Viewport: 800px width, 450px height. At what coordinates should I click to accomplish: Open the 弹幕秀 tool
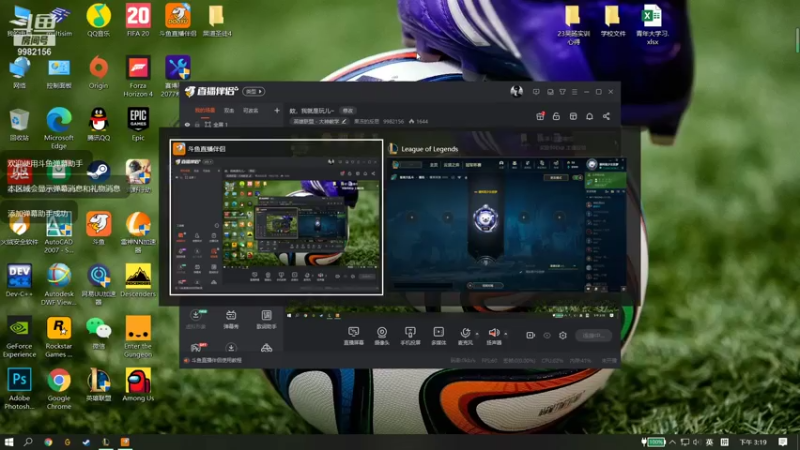click(231, 319)
